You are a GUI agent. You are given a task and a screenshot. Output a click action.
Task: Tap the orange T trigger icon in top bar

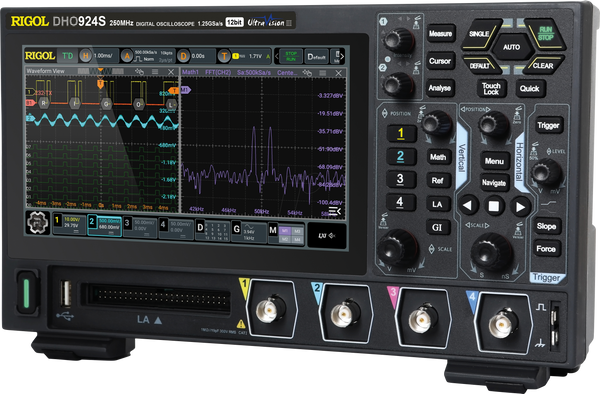coord(224,57)
